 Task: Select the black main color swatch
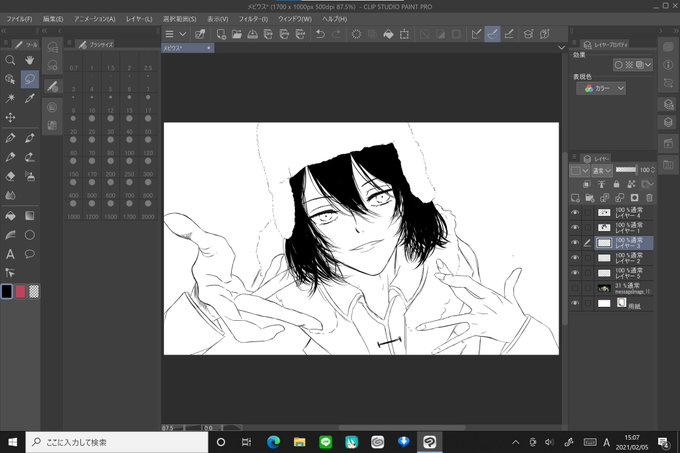[x=7, y=291]
